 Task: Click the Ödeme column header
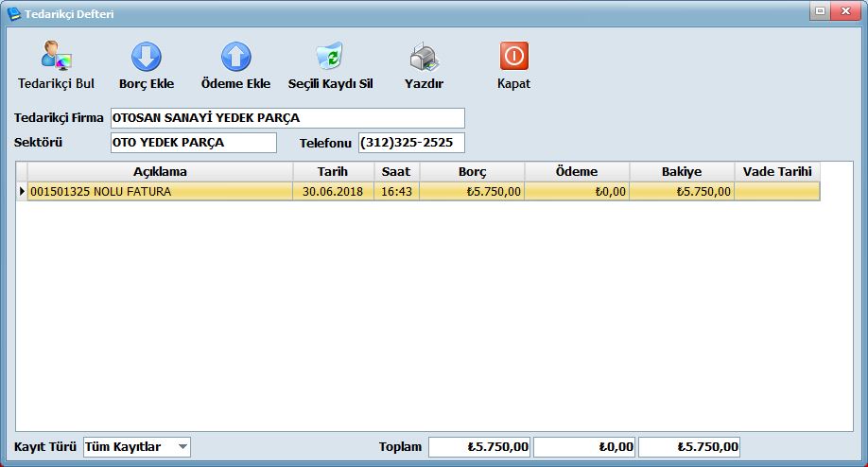(576, 172)
